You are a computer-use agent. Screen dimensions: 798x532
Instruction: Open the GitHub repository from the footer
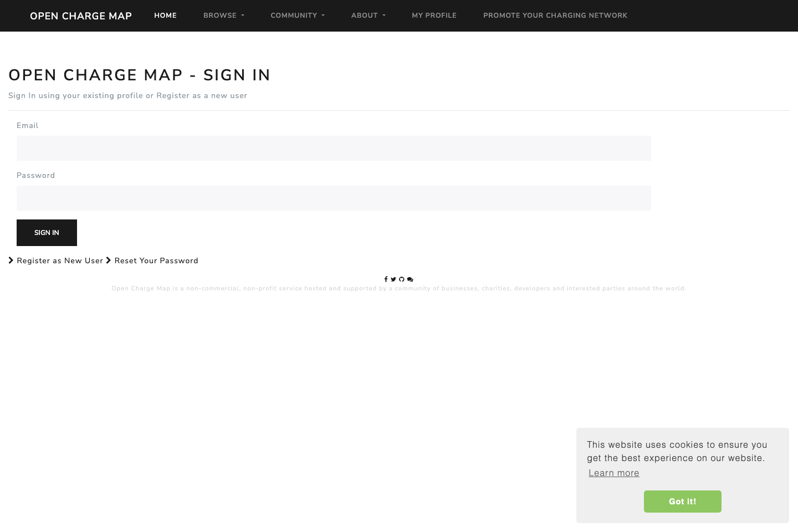click(x=402, y=279)
